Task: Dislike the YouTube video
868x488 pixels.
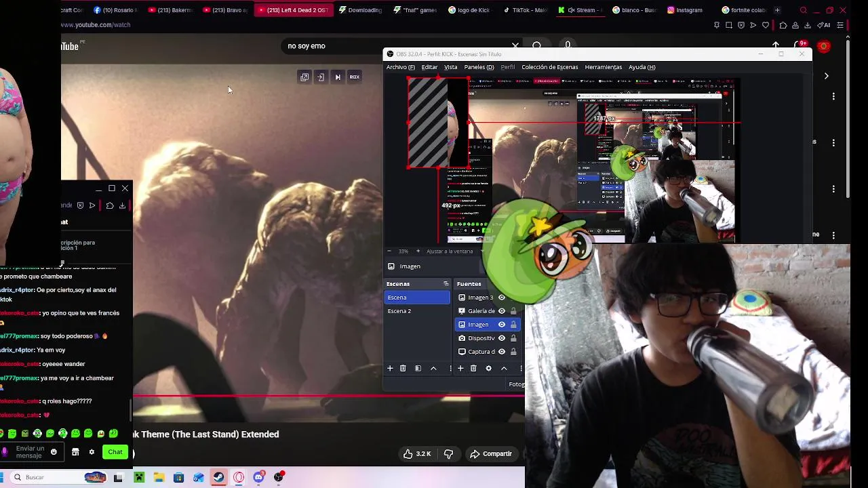Action: pos(448,454)
